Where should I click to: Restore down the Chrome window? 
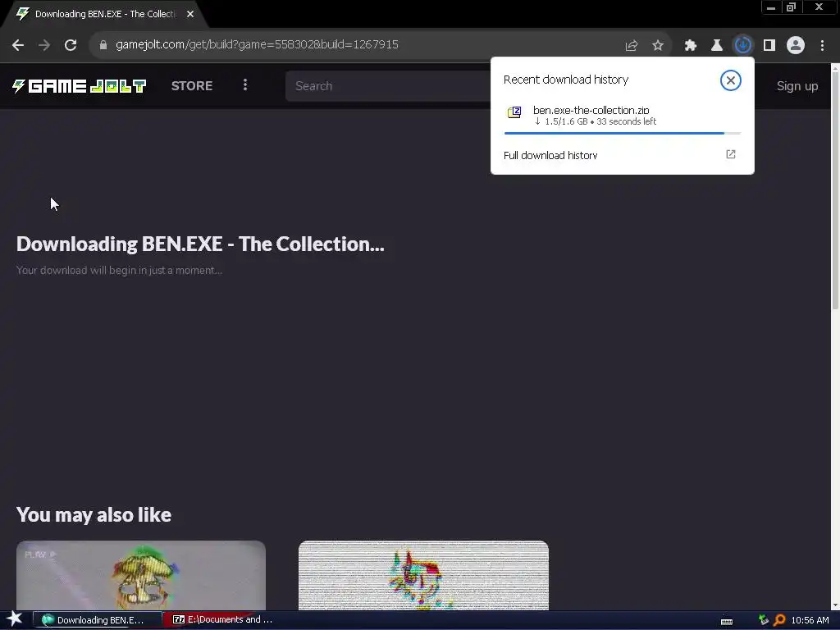(x=792, y=7)
